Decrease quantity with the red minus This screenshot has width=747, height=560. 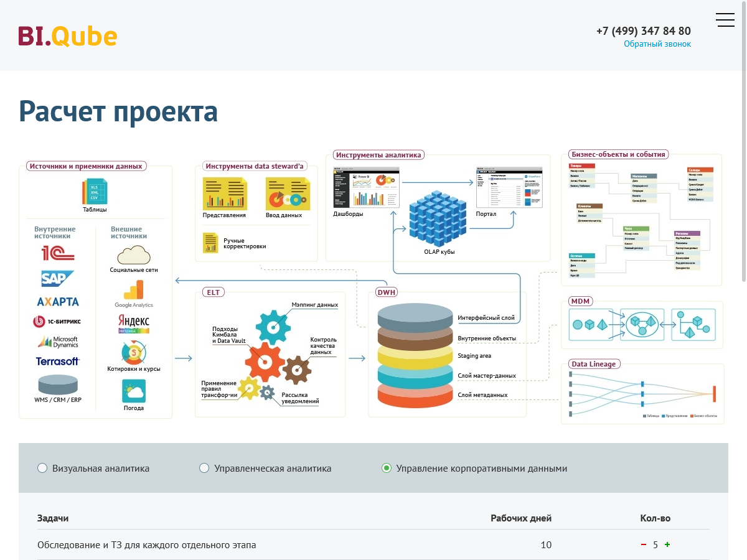(644, 545)
